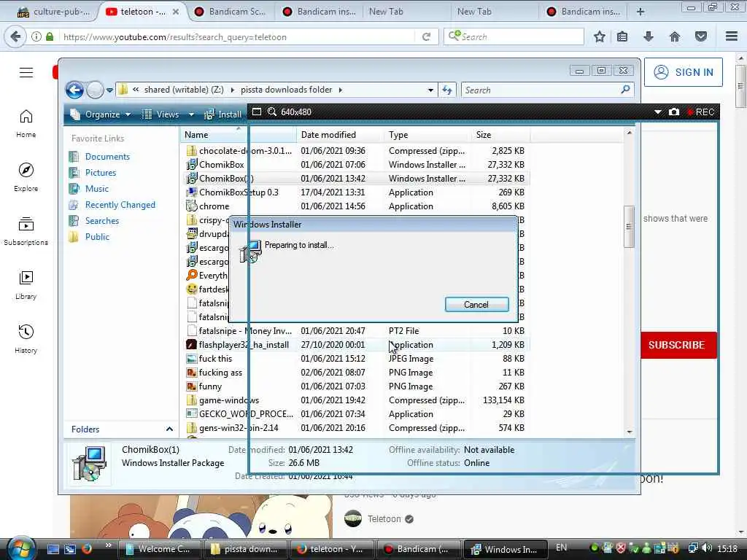Open the Firefox bookmarks list icon

pos(622,36)
